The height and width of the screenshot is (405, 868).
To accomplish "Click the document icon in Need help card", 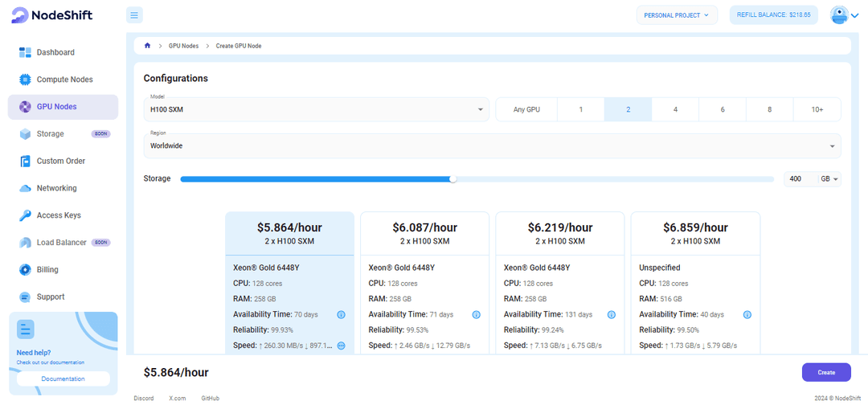I will pyautogui.click(x=26, y=329).
